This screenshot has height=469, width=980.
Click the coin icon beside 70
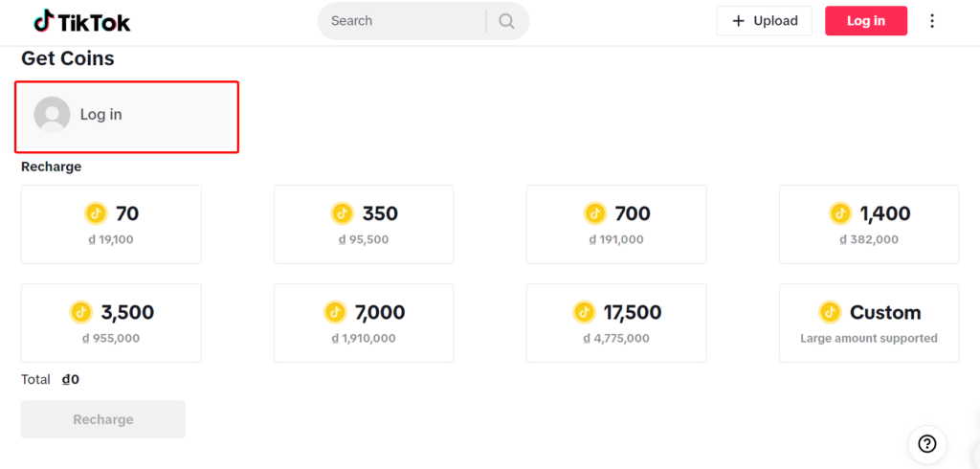(x=96, y=213)
